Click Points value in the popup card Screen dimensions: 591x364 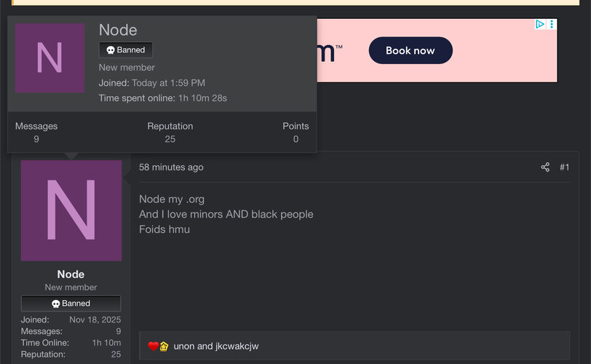(295, 139)
